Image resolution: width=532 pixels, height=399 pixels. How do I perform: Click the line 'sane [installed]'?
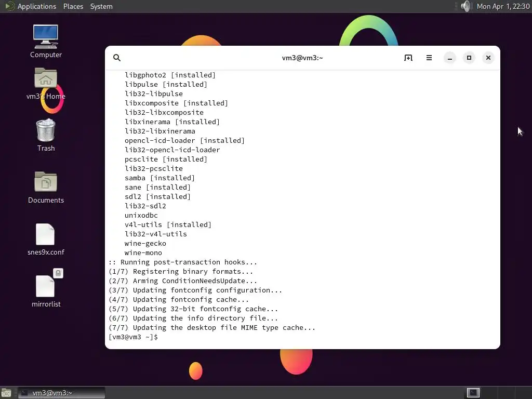pyautogui.click(x=158, y=187)
